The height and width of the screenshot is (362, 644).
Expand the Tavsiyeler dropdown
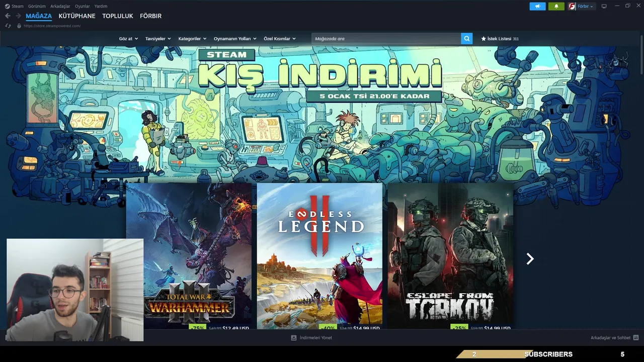tap(158, 39)
